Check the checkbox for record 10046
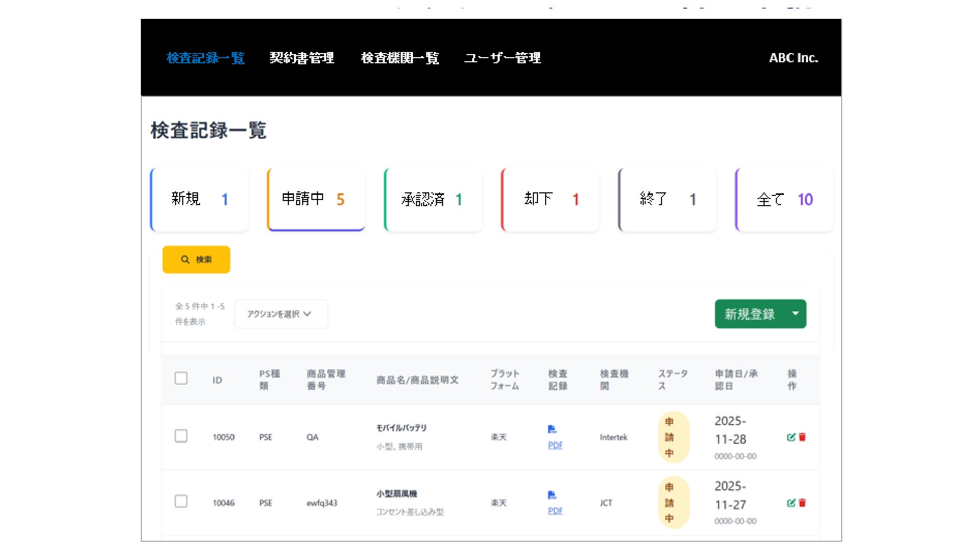Viewport: 980px width, 551px height. (181, 502)
